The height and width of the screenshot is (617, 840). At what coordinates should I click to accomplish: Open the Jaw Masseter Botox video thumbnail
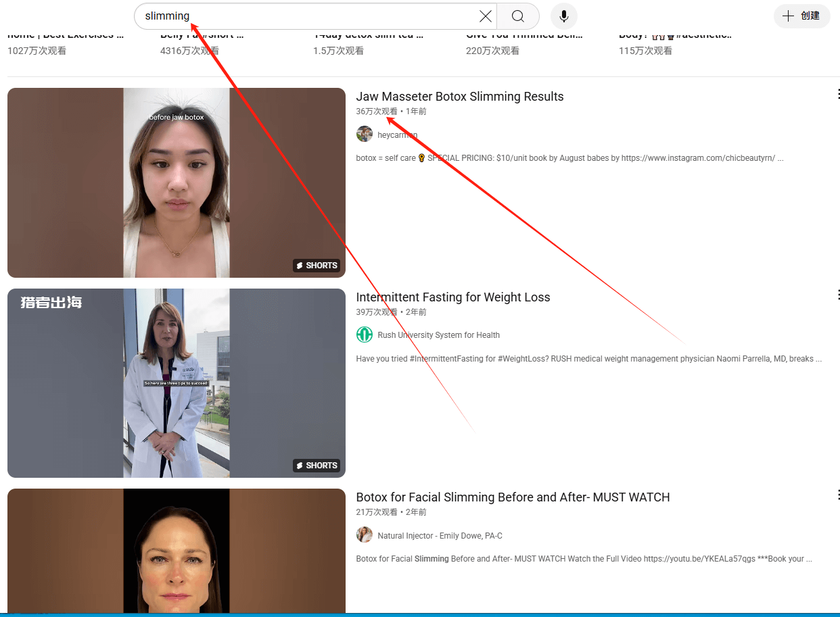pyautogui.click(x=177, y=182)
